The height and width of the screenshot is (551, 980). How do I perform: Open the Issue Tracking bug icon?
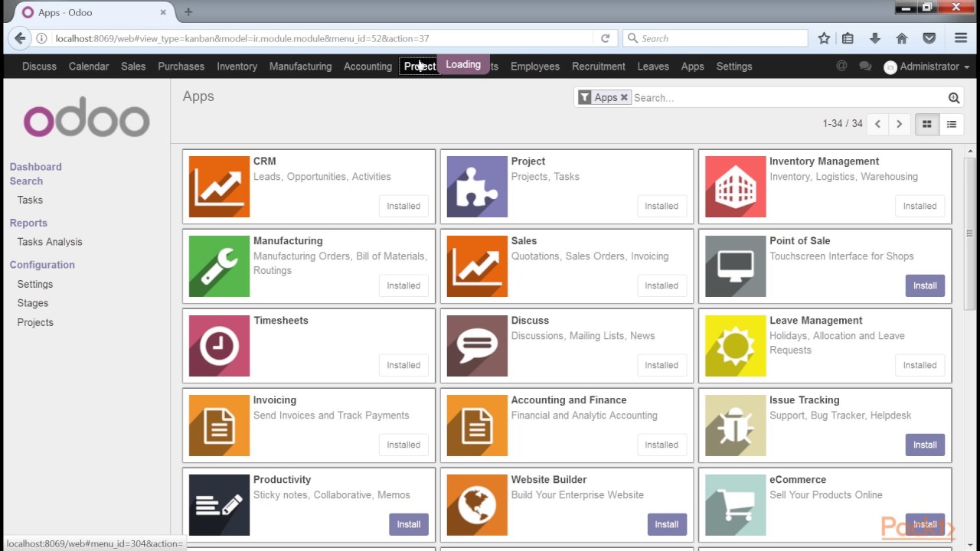[735, 425]
